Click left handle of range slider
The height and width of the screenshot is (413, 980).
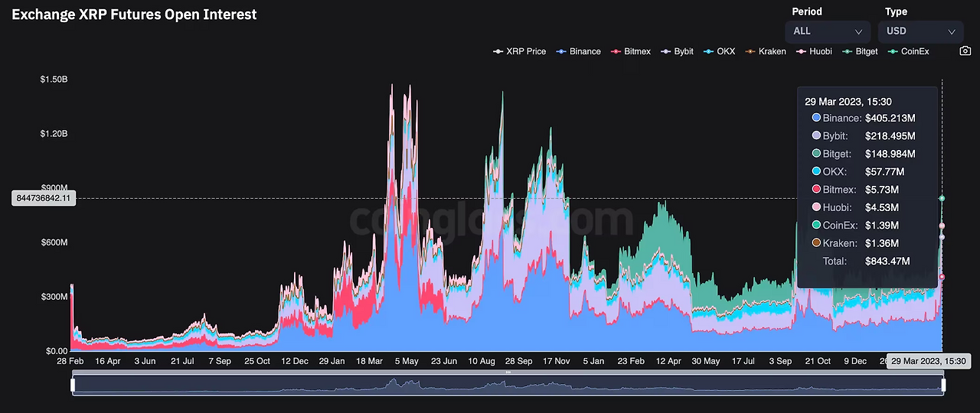[74, 385]
